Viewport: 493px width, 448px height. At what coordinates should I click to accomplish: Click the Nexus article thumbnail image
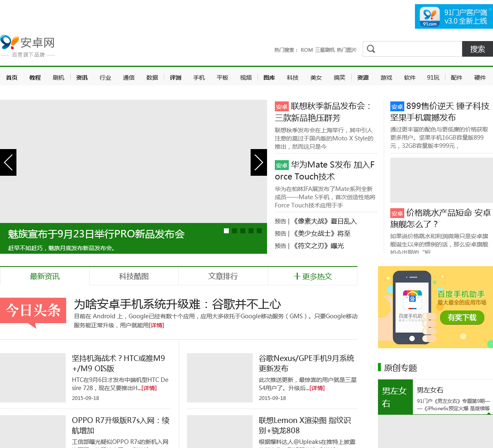pyautogui.click(x=220, y=378)
